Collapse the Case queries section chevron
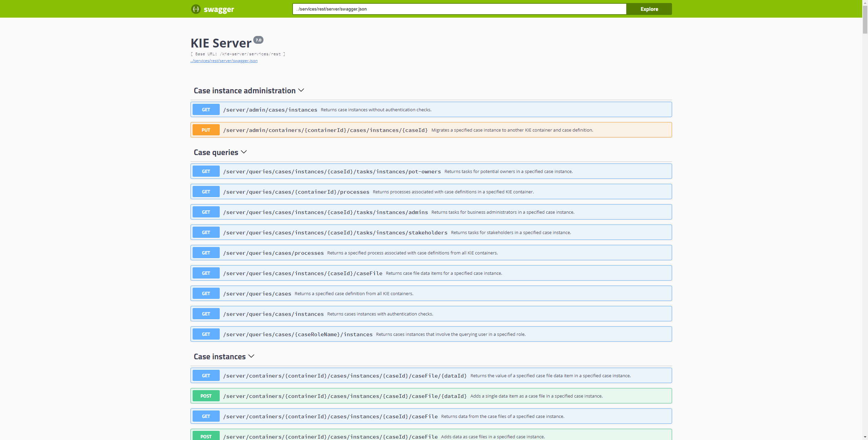Viewport: 868px width, 440px height. click(244, 152)
